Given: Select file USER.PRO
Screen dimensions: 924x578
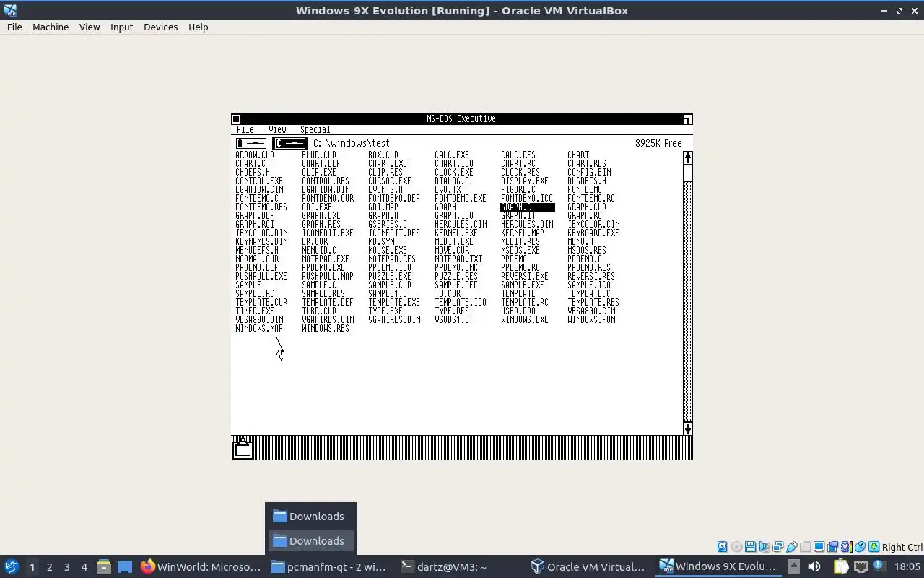Looking at the screenshot, I should click(x=518, y=311).
